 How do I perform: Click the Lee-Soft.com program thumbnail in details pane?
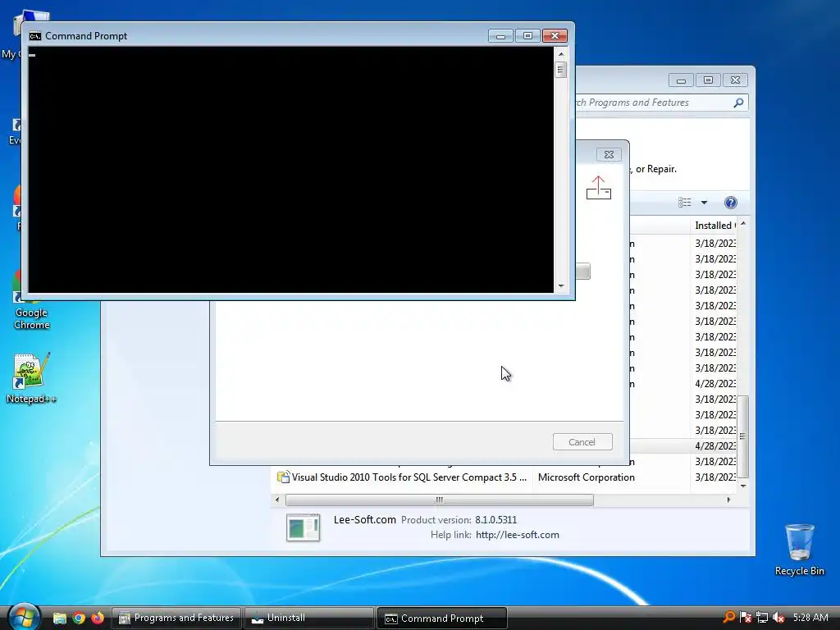(x=304, y=527)
